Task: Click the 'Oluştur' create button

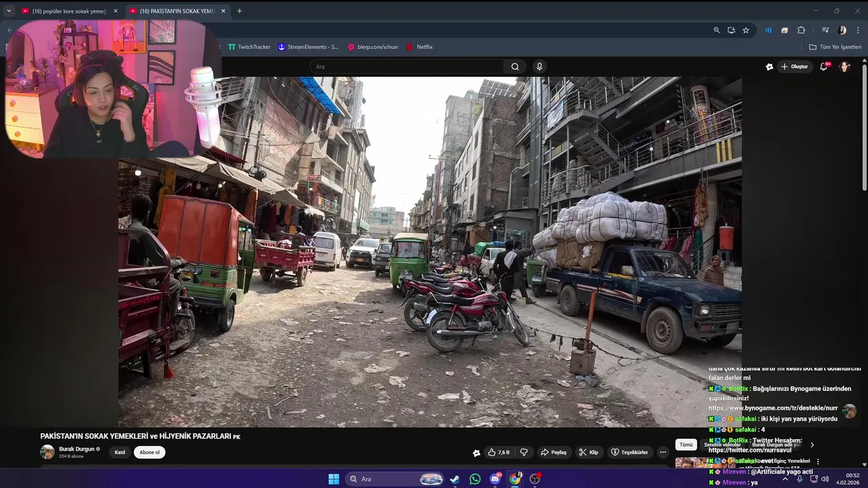Action: pyautogui.click(x=795, y=66)
